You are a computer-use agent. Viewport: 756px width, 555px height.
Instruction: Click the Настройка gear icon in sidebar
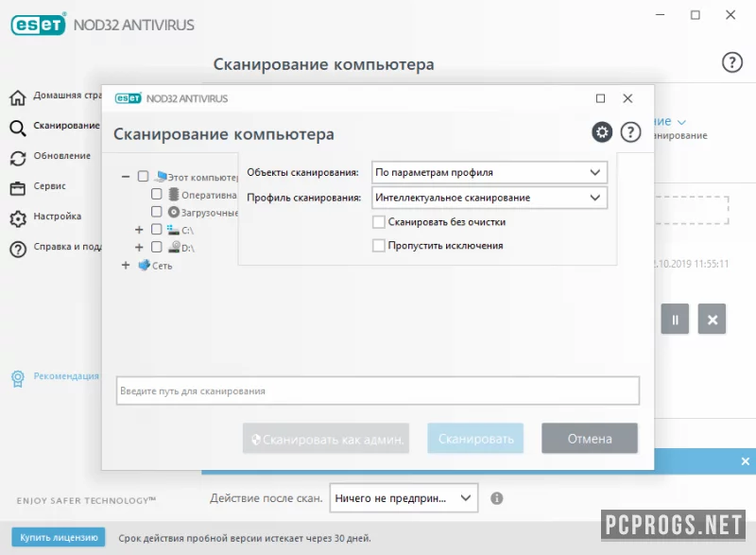coord(18,218)
